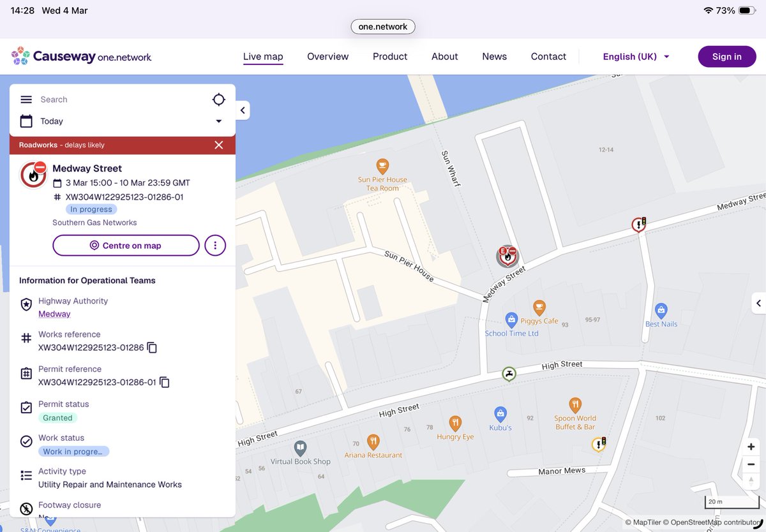Click the Granted permit status badge

tap(58, 418)
